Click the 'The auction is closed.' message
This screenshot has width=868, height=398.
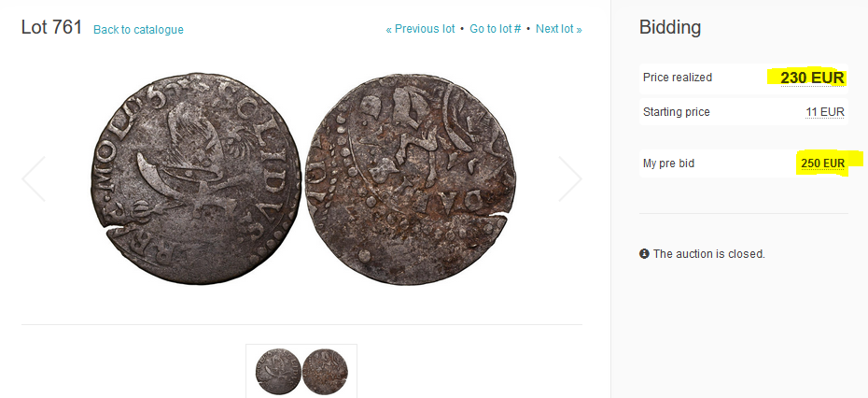(x=709, y=254)
